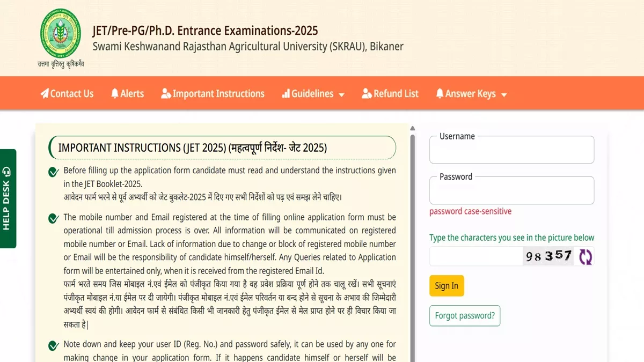This screenshot has height=362, width=644.
Task: Click the SKRAU university logo
Action: (61, 32)
